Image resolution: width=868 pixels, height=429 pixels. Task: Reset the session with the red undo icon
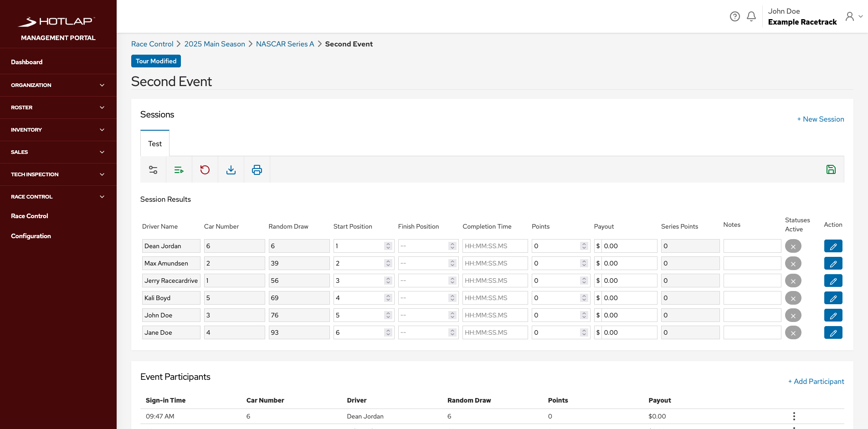205,169
